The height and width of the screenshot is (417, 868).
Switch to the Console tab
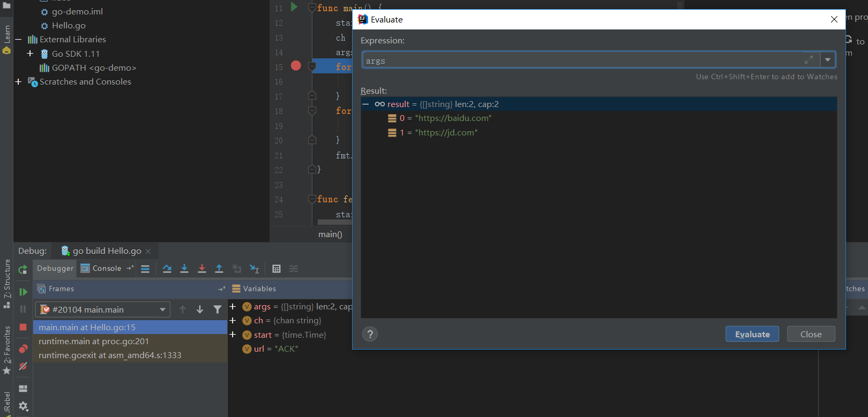point(101,269)
